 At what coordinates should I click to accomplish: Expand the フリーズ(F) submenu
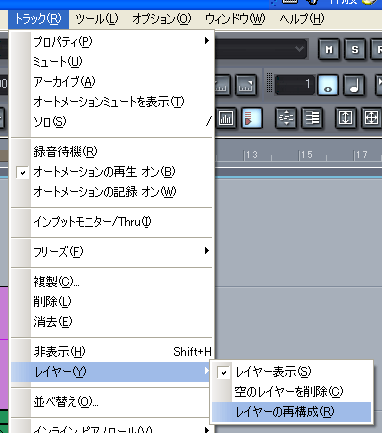(x=112, y=252)
